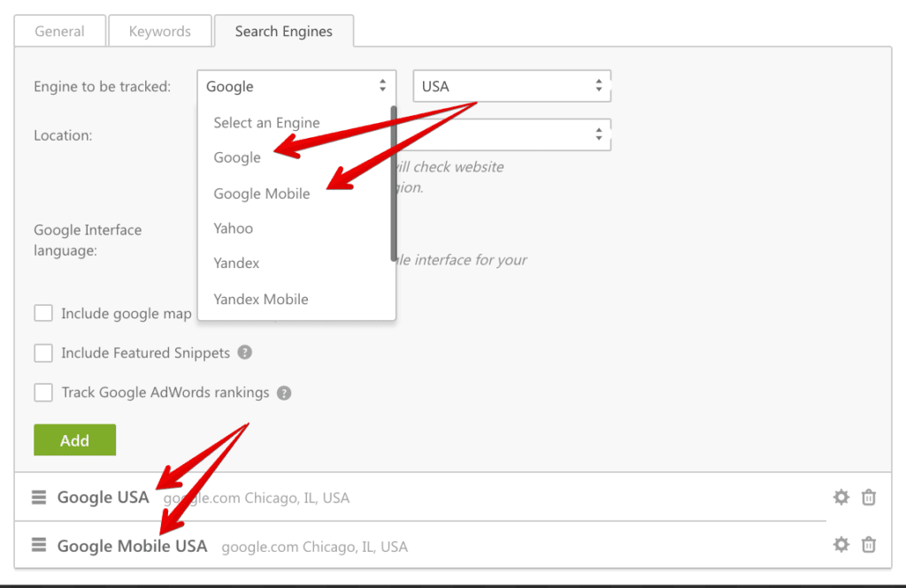Screen dimensions: 906x588
Task: Enable Include google map checkbox
Action: click(43, 313)
